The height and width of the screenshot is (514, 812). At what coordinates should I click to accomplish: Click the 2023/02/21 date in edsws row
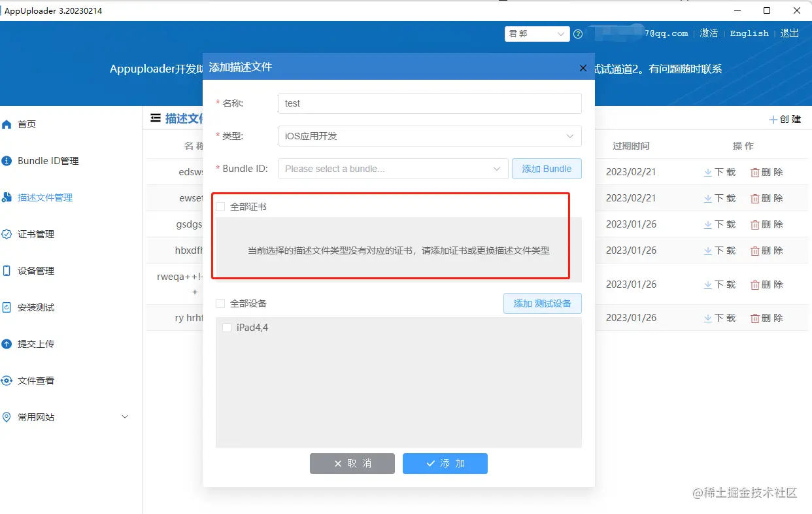(x=631, y=172)
